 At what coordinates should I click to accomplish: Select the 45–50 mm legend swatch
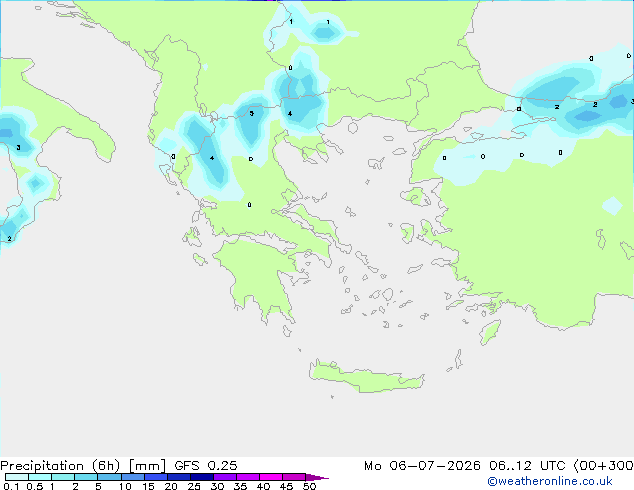pos(294,477)
